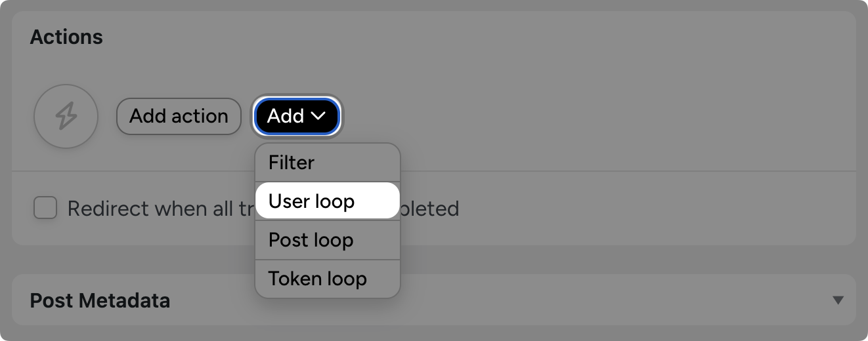Click the 'Add' text on black button
This screenshot has height=341, width=868.
(286, 116)
